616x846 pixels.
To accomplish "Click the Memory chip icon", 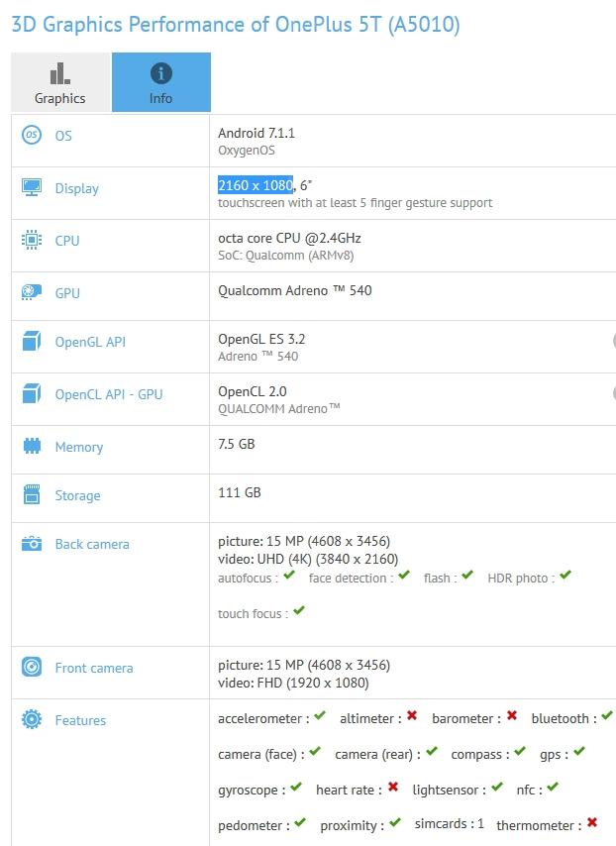I will [x=32, y=447].
